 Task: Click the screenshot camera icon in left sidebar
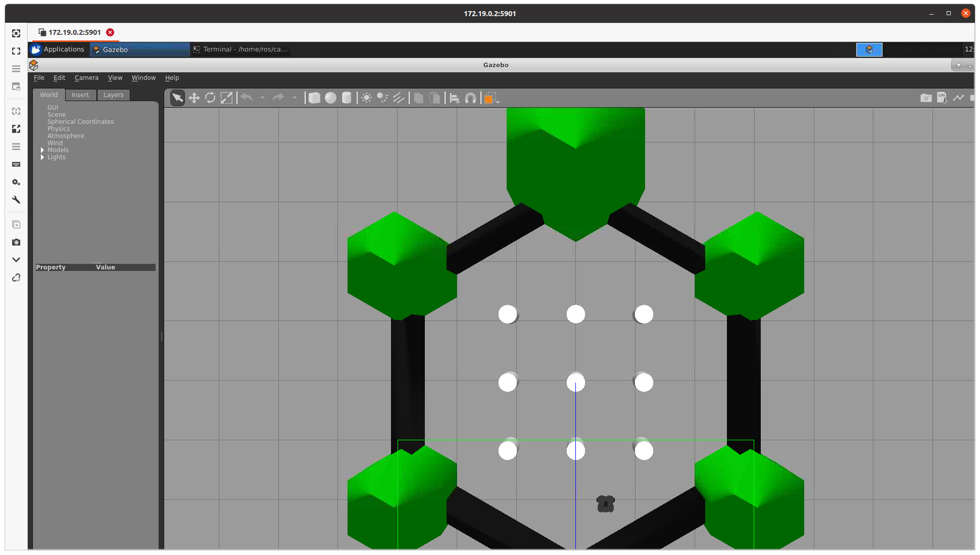16,242
